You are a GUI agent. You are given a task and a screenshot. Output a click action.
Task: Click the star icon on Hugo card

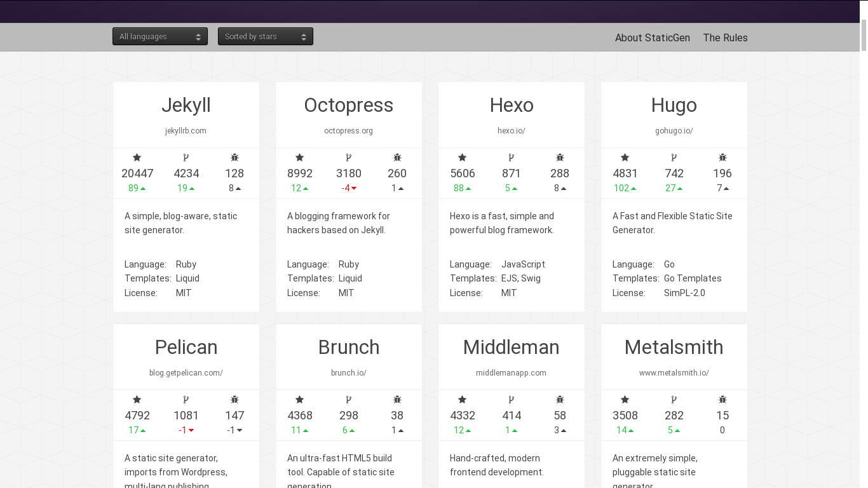(x=625, y=158)
